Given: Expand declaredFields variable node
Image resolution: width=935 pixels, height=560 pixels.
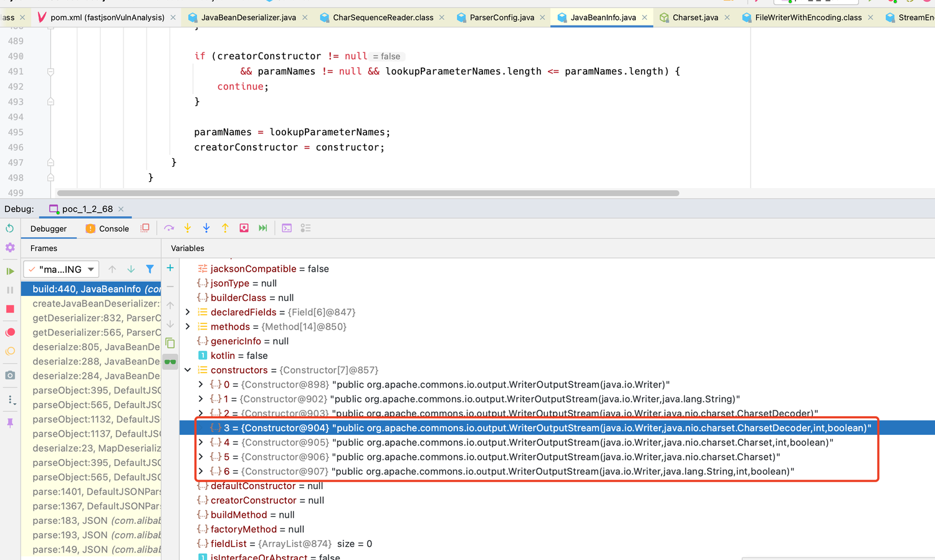Looking at the screenshot, I should [188, 312].
